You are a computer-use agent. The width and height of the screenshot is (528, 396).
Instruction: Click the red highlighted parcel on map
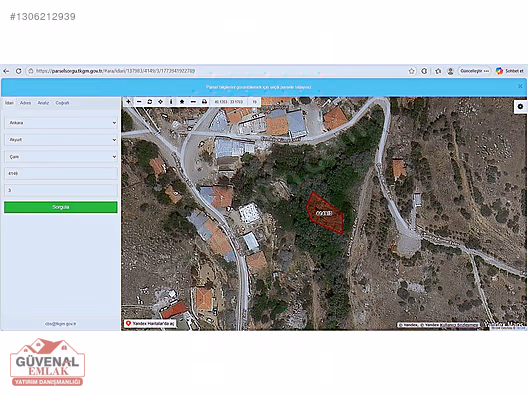pos(324,213)
